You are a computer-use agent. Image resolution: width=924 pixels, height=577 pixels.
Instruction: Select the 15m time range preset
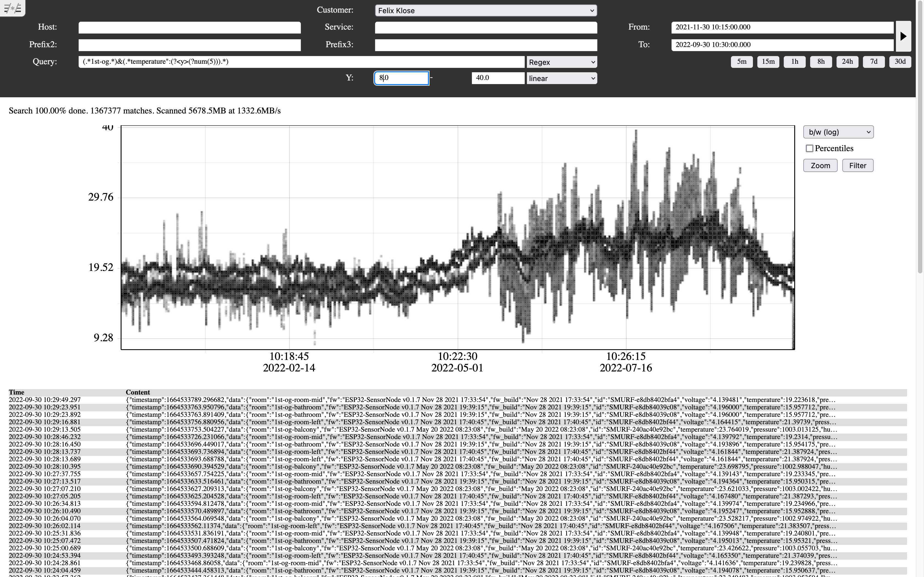[x=768, y=62]
